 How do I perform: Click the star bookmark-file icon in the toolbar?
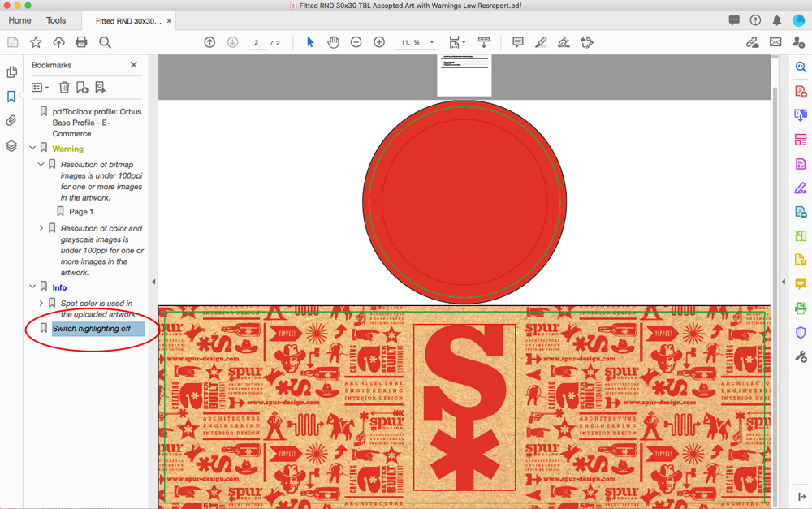(x=36, y=42)
